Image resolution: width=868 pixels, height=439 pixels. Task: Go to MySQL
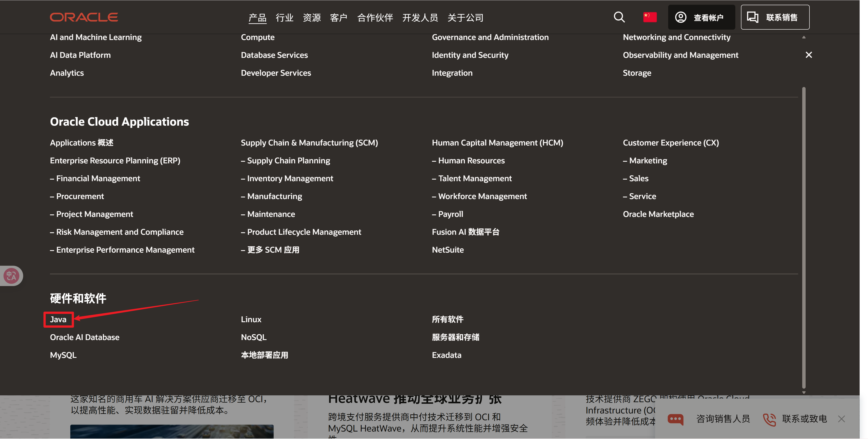(x=63, y=355)
